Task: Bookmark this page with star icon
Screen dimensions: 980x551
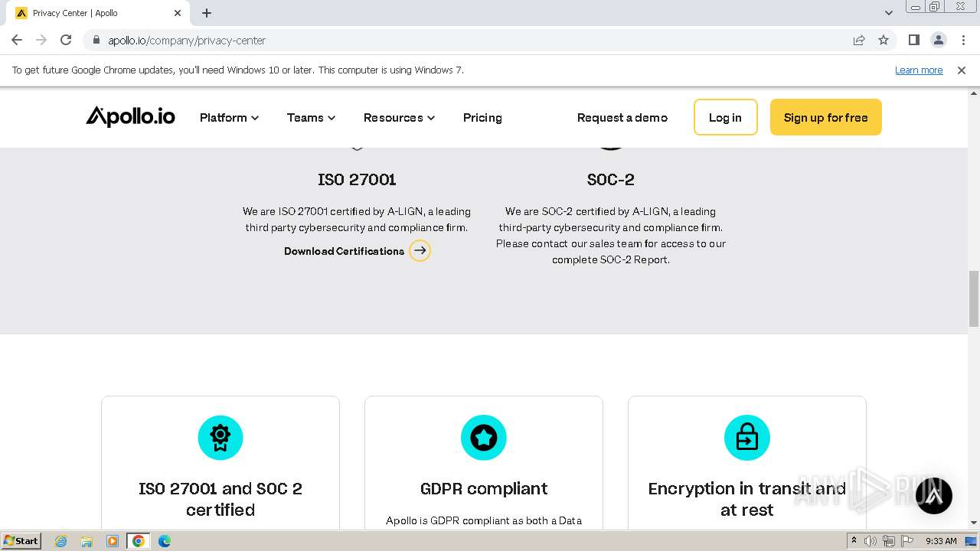Action: click(x=884, y=40)
